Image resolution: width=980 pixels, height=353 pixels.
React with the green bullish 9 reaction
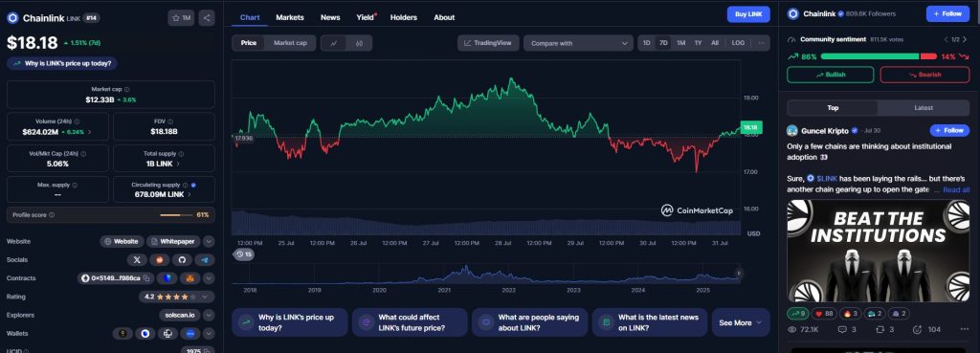tap(799, 313)
